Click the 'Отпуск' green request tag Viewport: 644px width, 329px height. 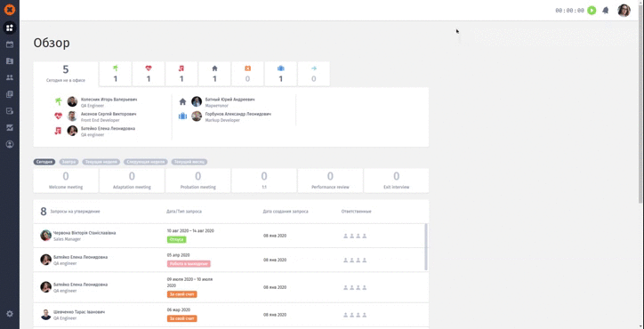[x=177, y=239]
